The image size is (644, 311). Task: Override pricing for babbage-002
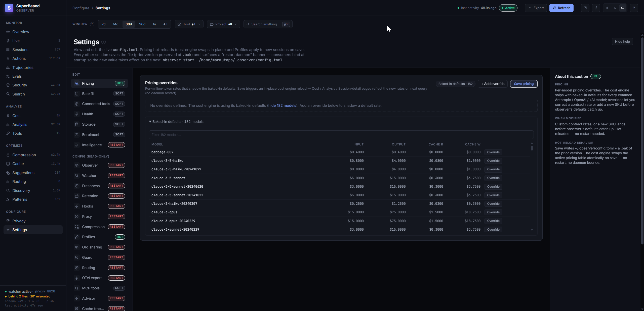pyautogui.click(x=493, y=152)
